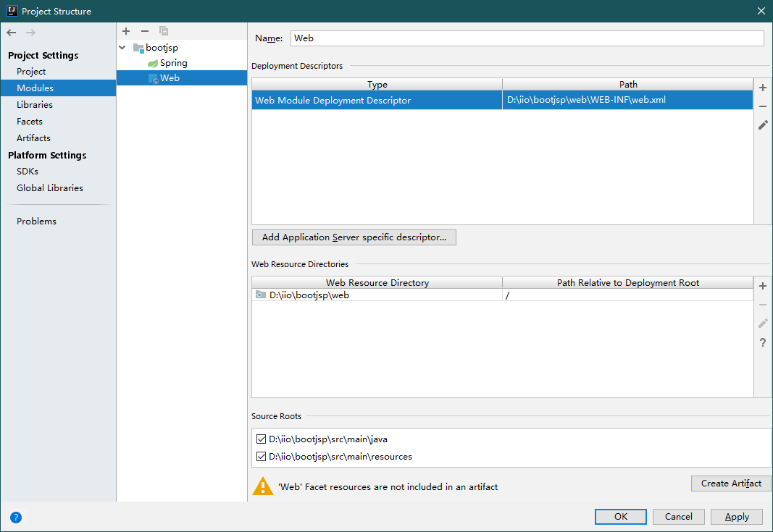Add a new module with the plus icon
Image resolution: width=773 pixels, height=532 pixels.
(x=126, y=31)
